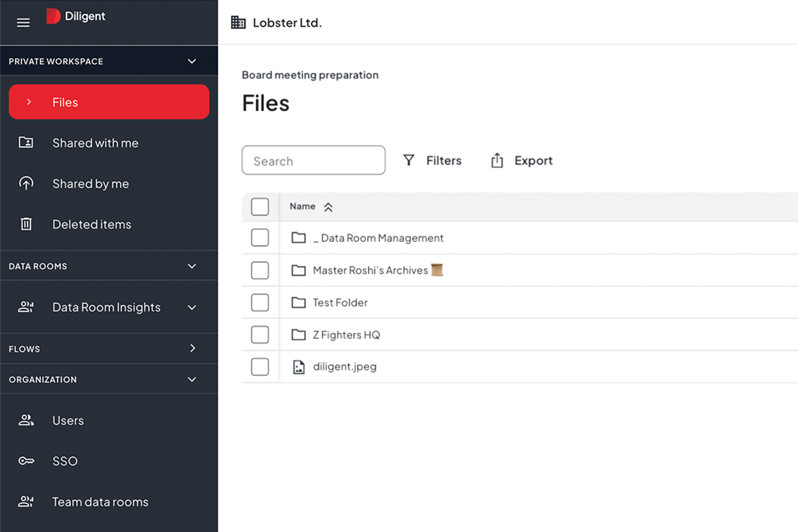Open the hamburger menu icon
Screen dimensions: 798x532
pos(23,23)
